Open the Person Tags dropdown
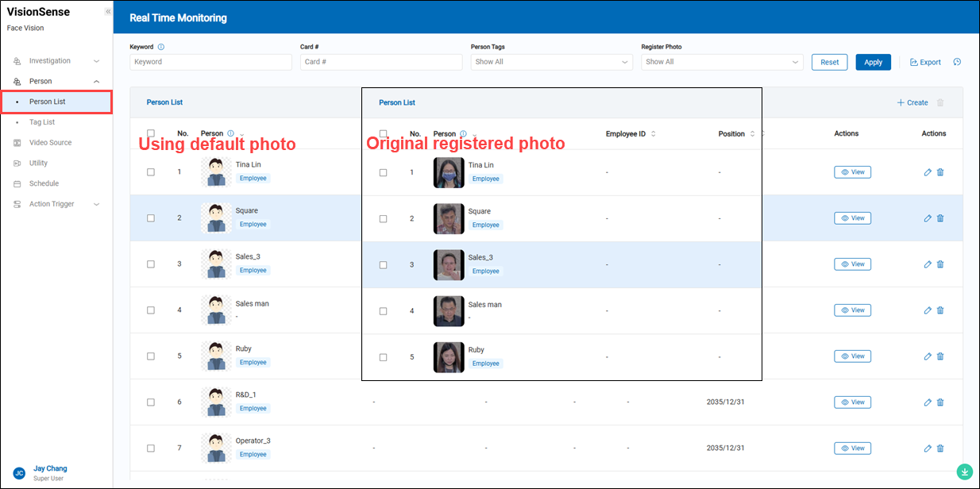Image resolution: width=980 pixels, height=489 pixels. click(551, 62)
